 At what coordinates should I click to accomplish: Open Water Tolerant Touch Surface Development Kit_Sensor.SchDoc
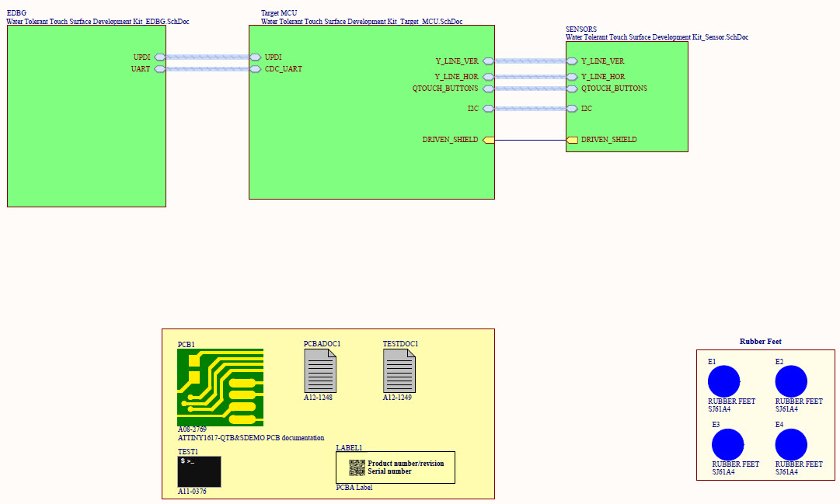(657, 36)
